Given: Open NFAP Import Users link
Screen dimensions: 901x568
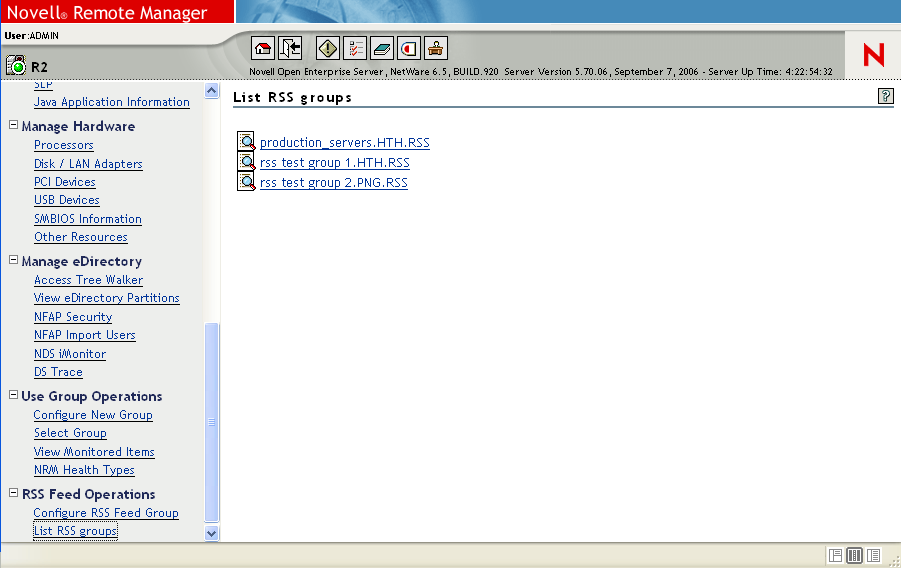Looking at the screenshot, I should coord(85,335).
